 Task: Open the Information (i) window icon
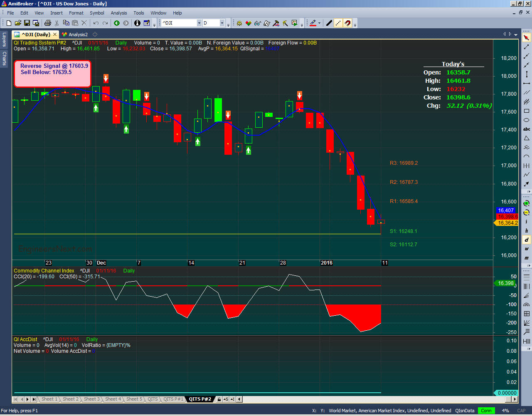(x=137, y=23)
